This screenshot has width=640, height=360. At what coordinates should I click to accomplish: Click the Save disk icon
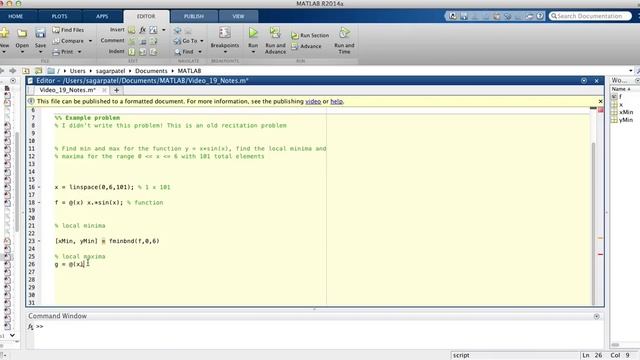click(x=40, y=33)
